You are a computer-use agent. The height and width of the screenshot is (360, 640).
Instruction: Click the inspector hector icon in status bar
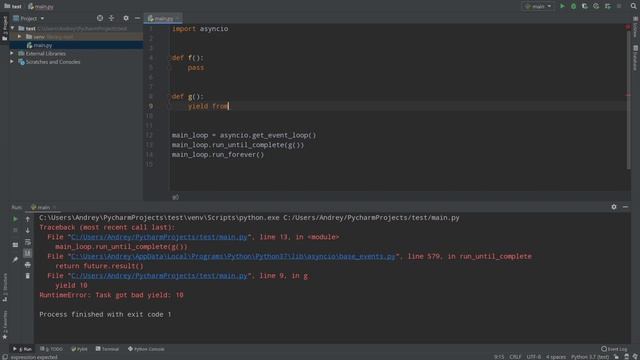[x=627, y=357]
